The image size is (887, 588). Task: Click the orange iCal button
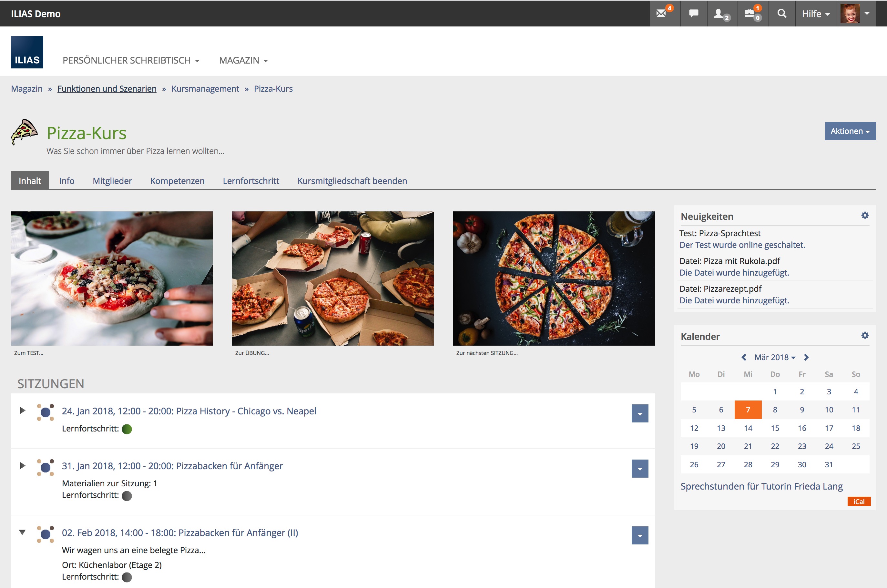[859, 502]
